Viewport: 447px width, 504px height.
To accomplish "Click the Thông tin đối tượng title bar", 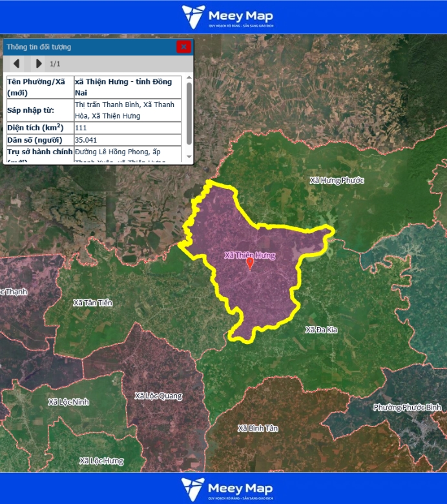I will coord(84,46).
